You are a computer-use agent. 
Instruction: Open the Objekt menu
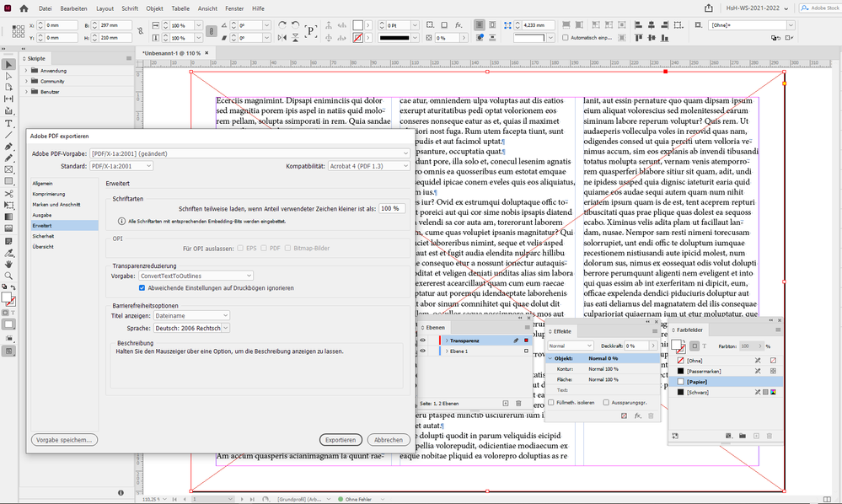(x=154, y=8)
